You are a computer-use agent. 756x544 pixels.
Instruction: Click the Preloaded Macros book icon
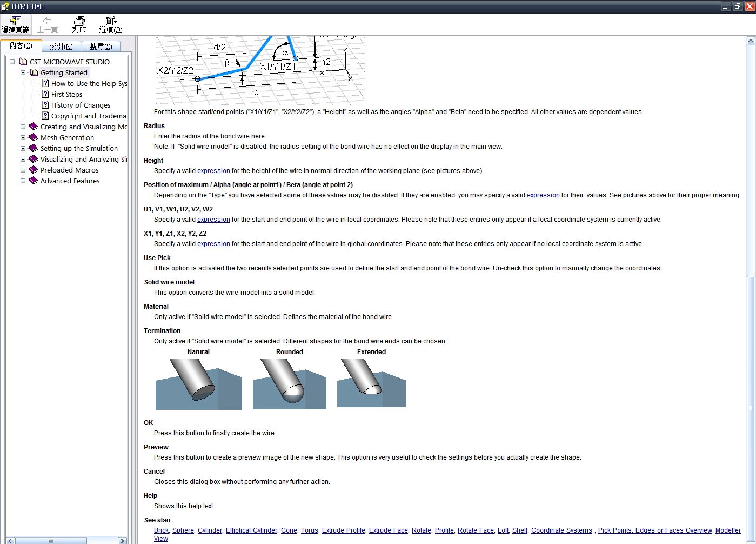pyautogui.click(x=34, y=170)
